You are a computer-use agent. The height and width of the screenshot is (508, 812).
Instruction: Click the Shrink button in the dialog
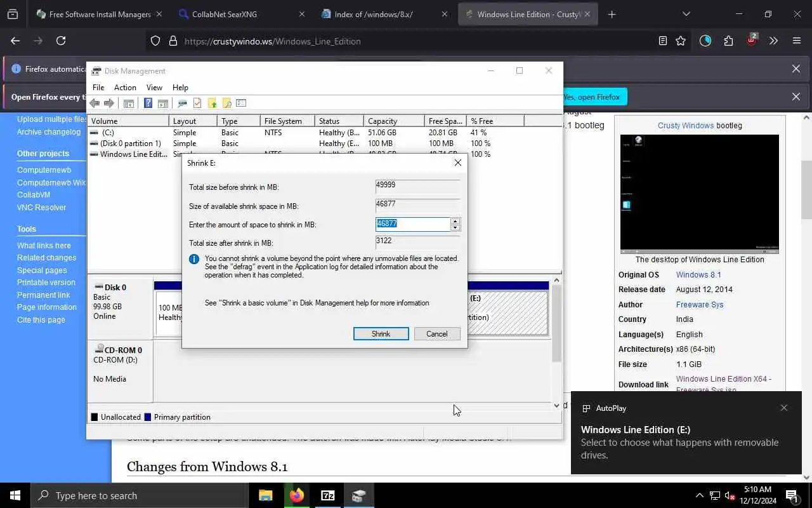tap(381, 333)
